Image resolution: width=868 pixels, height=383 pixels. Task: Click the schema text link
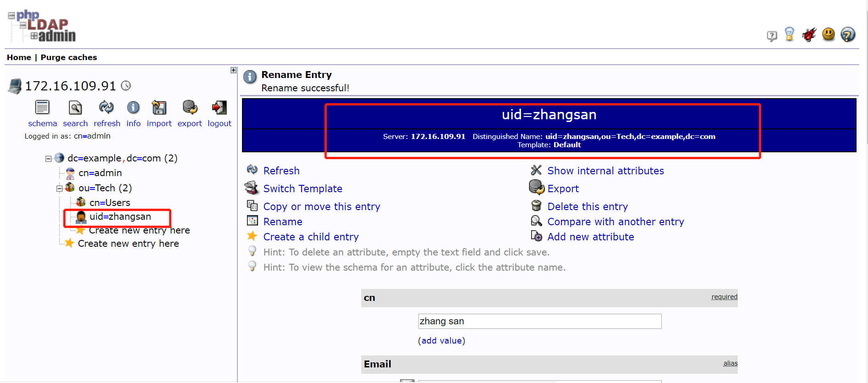coord(43,123)
